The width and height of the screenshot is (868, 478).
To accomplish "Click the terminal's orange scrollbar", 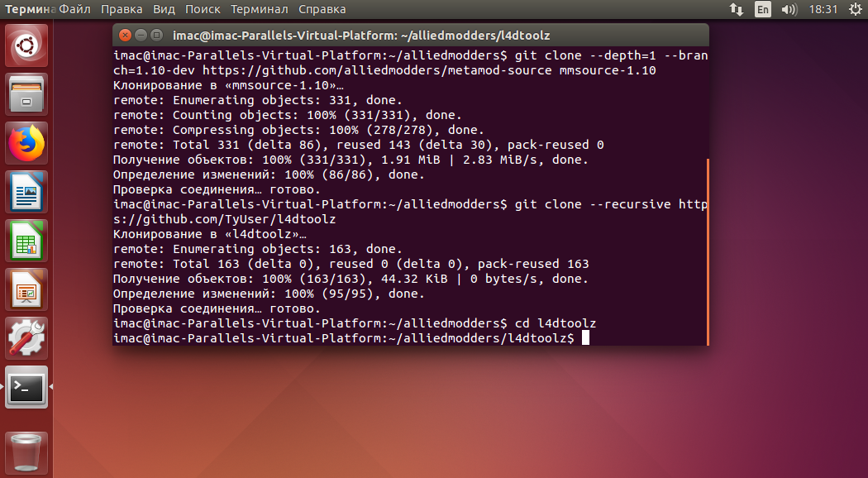I will [708, 252].
